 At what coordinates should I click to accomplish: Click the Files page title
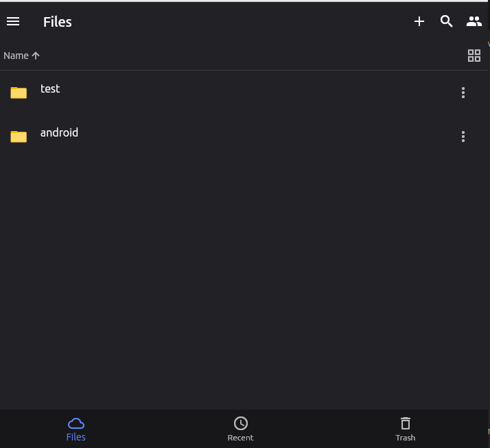click(x=58, y=22)
